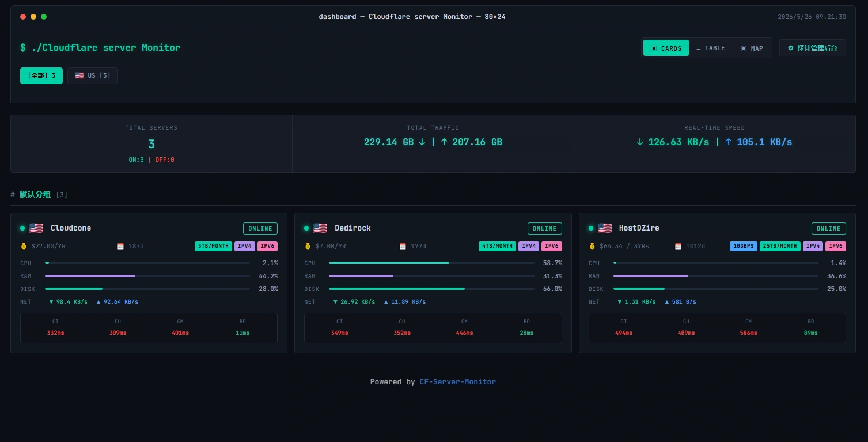The width and height of the screenshot is (868, 442).
Task: Click the real-time download speed 126.63 KB/s
Action: pos(679,142)
